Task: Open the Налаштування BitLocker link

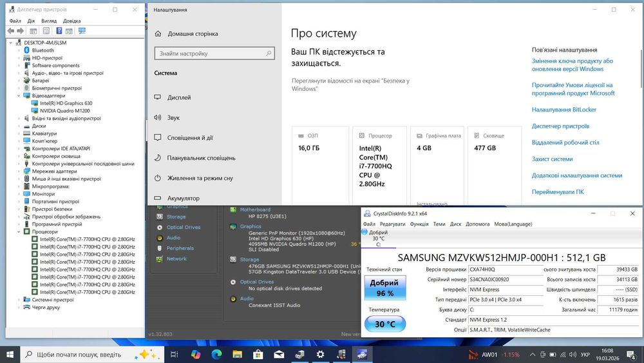Action: (564, 110)
